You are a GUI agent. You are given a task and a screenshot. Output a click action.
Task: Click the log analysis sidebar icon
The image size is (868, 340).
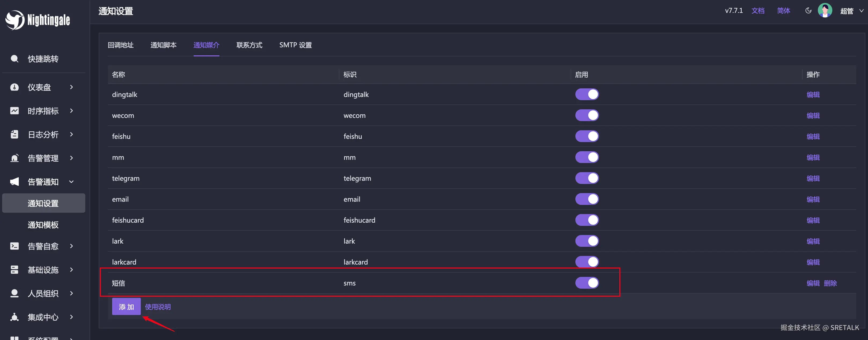(14, 134)
